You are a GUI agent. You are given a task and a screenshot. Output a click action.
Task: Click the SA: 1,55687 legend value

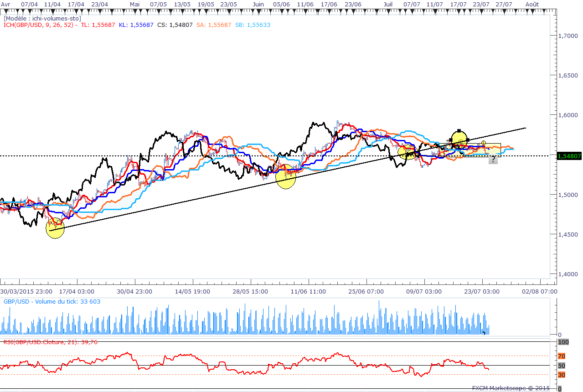[x=213, y=25]
